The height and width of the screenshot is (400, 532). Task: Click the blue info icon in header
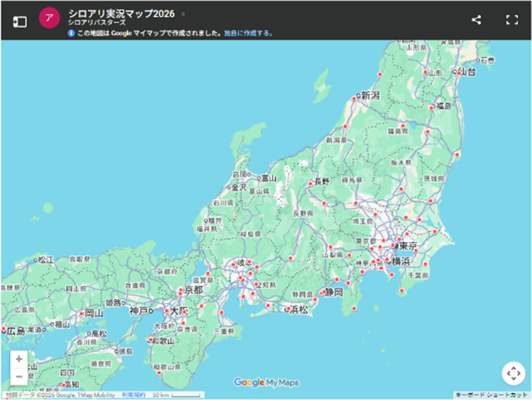tap(71, 33)
